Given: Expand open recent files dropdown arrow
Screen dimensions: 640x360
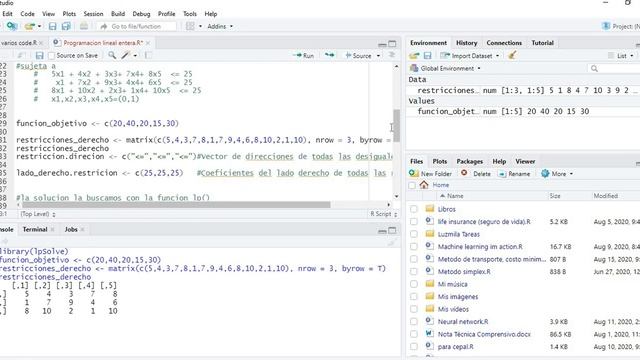Looking at the screenshot, I should pos(39,26).
